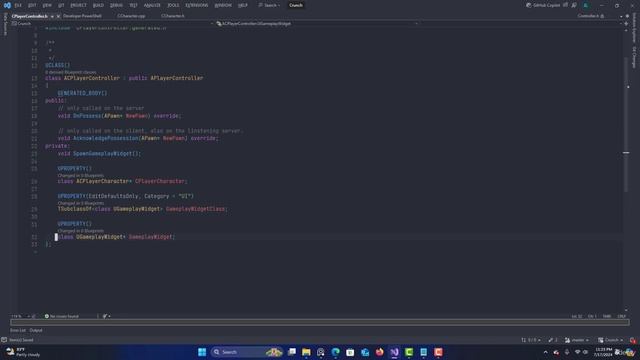Viewport: 640px width, 360px height.
Task: Click the taskbar Search box
Action: (247, 352)
